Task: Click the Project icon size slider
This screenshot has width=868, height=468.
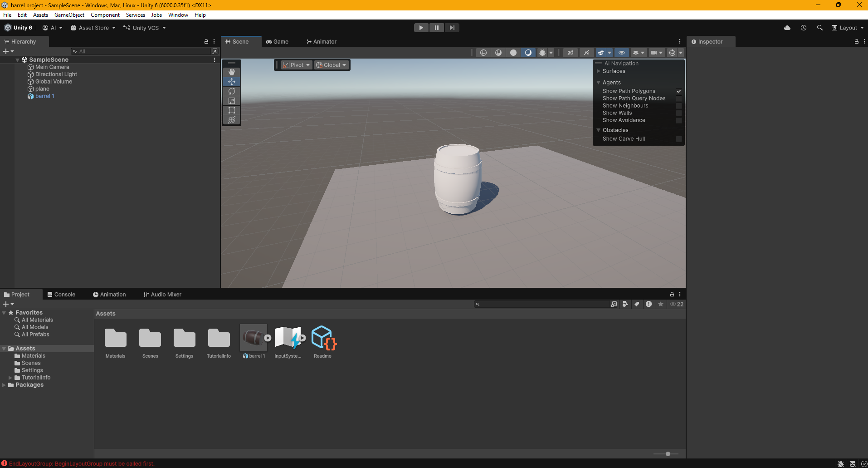Action: click(668, 454)
